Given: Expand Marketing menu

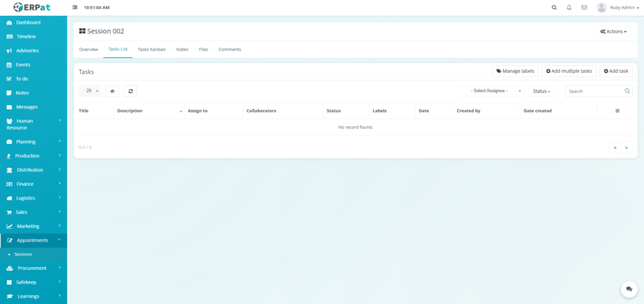Looking at the screenshot, I should tap(34, 226).
